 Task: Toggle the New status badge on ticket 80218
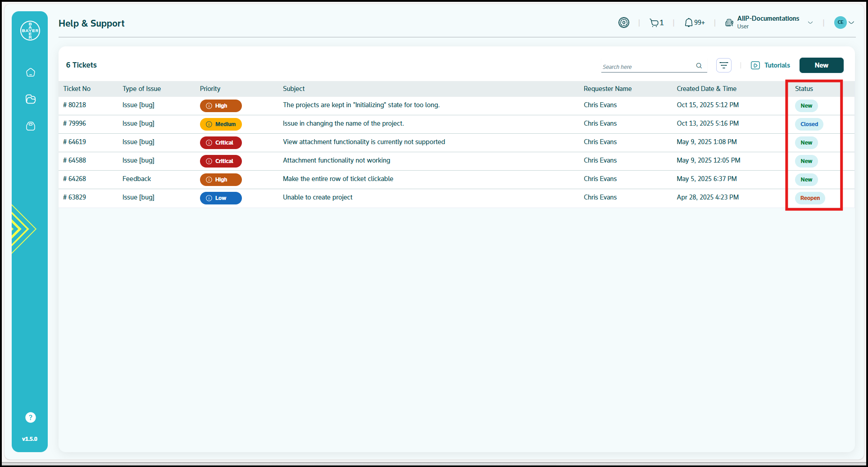806,106
